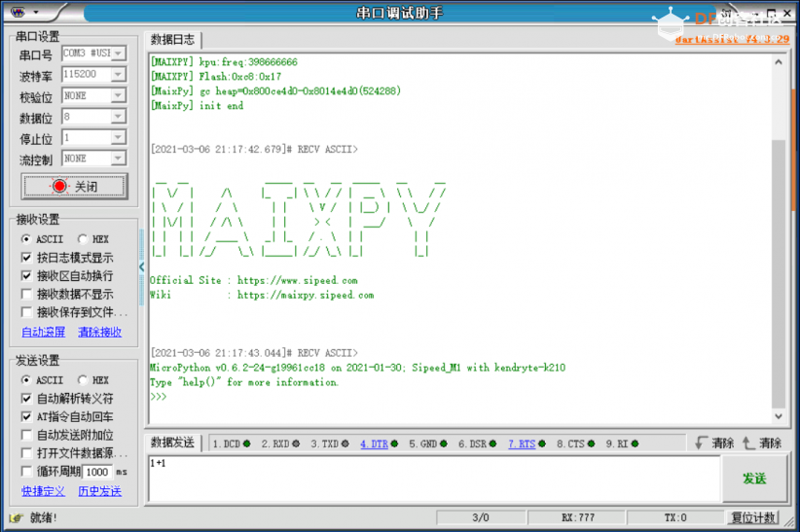Select ASCII in receive settings
Image resolution: width=800 pixels, height=532 pixels.
[x=26, y=238]
